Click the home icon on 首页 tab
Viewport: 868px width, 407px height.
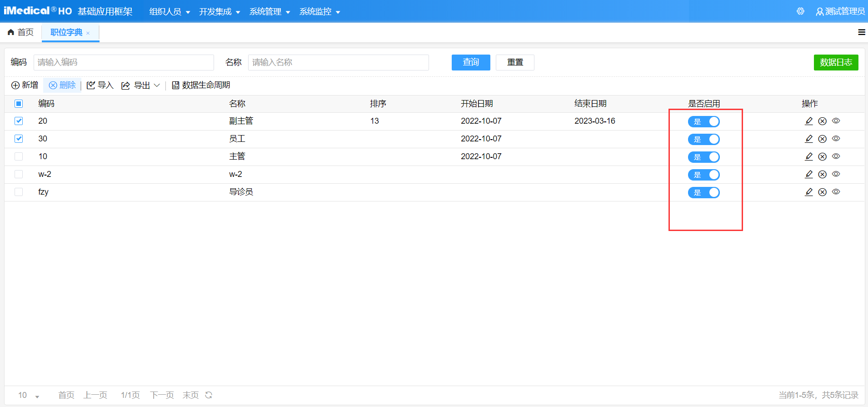pyautogui.click(x=11, y=32)
